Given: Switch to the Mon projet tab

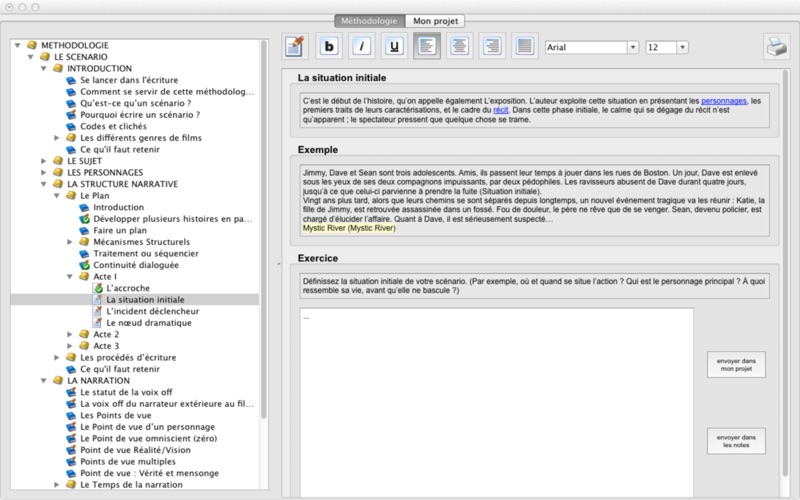Looking at the screenshot, I should pos(435,21).
